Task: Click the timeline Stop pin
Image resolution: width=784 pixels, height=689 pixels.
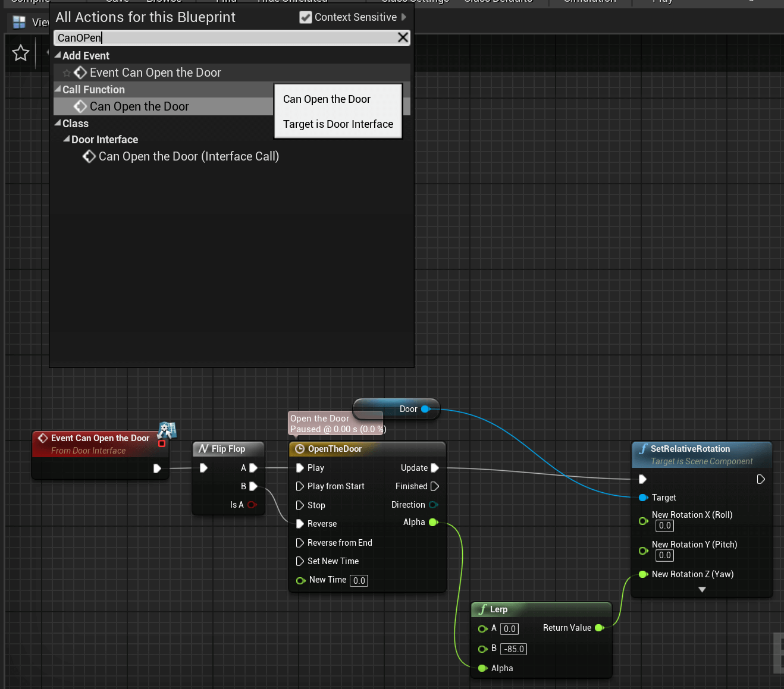Action: pyautogui.click(x=300, y=505)
